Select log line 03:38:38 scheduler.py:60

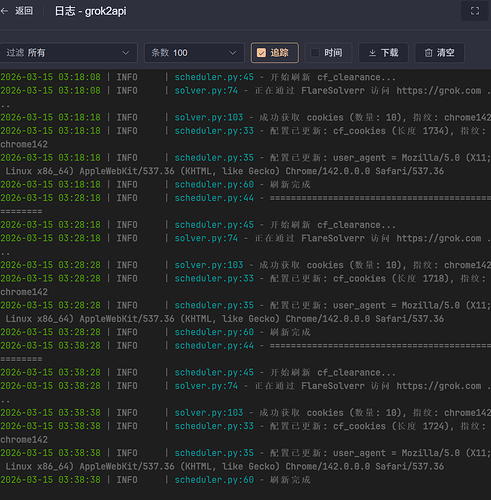pos(155,480)
